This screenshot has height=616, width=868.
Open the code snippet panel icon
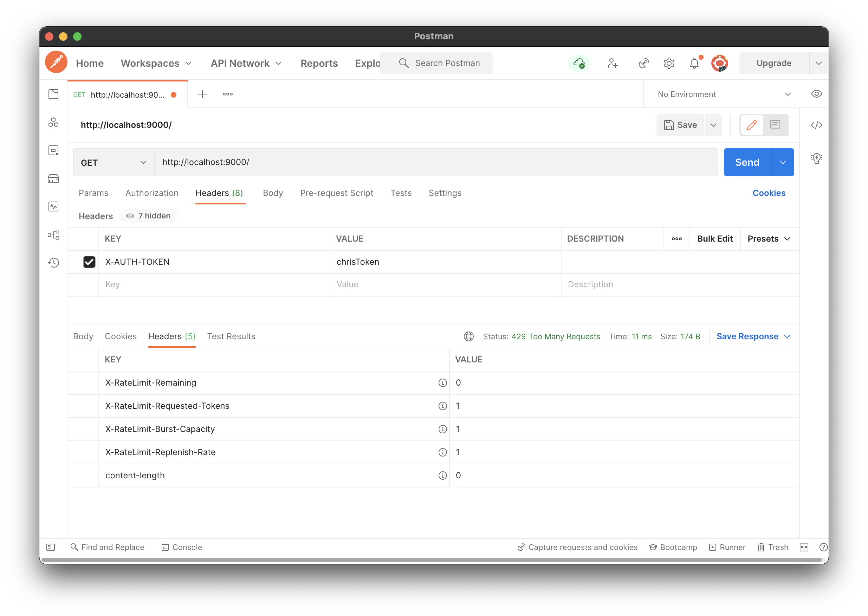(816, 125)
